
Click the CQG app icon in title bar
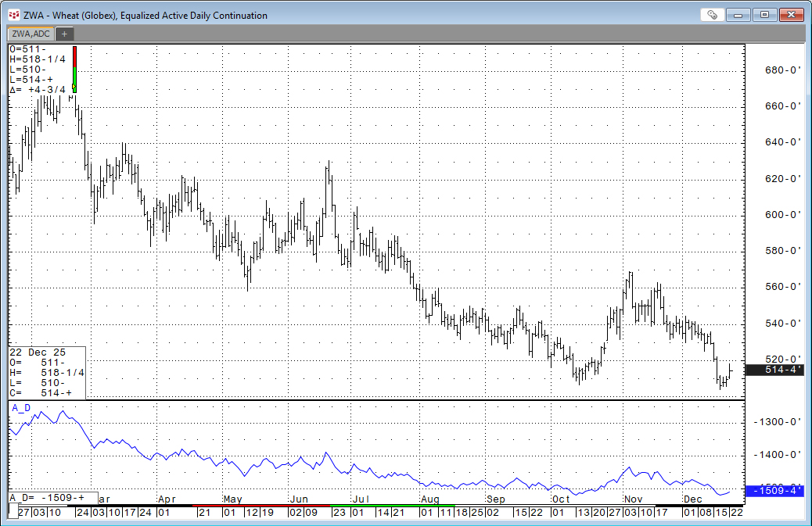(13, 15)
